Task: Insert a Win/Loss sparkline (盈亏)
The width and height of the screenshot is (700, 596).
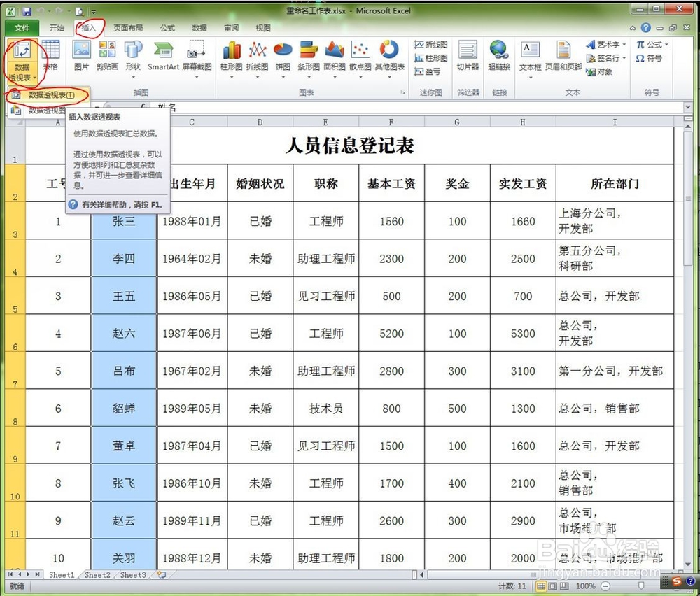Action: (427, 71)
